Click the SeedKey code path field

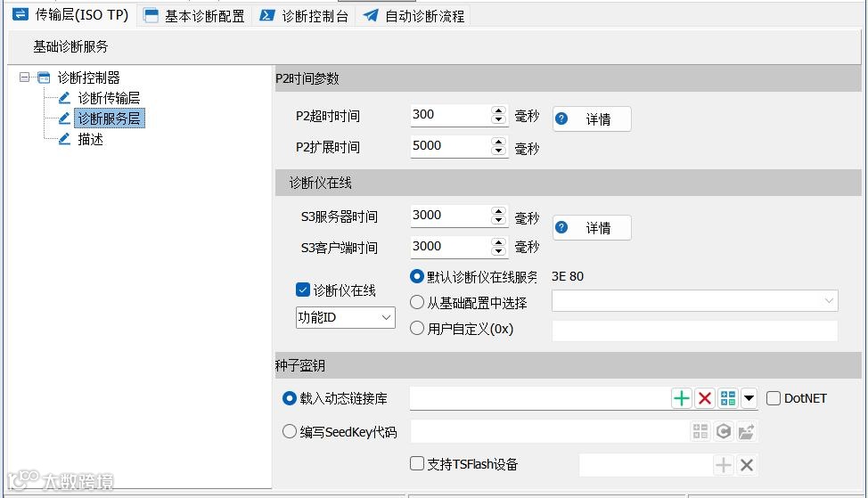tap(550, 431)
